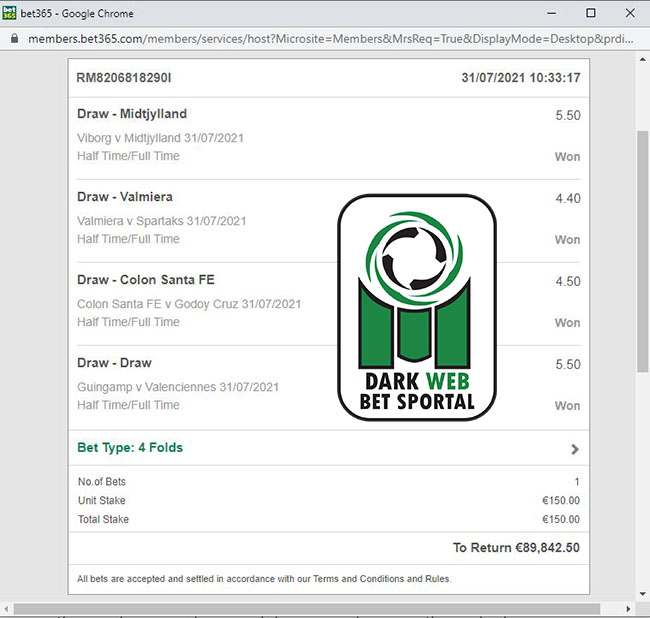Expand the Bet Type chevron arrow

point(574,449)
